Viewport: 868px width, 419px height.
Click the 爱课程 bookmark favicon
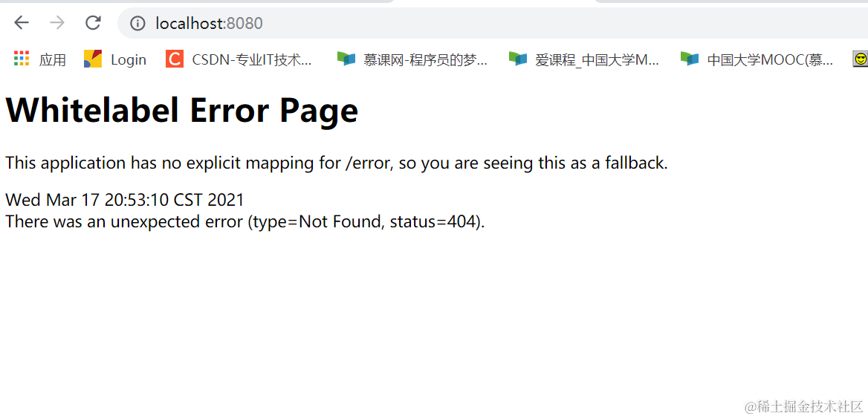pos(518,59)
